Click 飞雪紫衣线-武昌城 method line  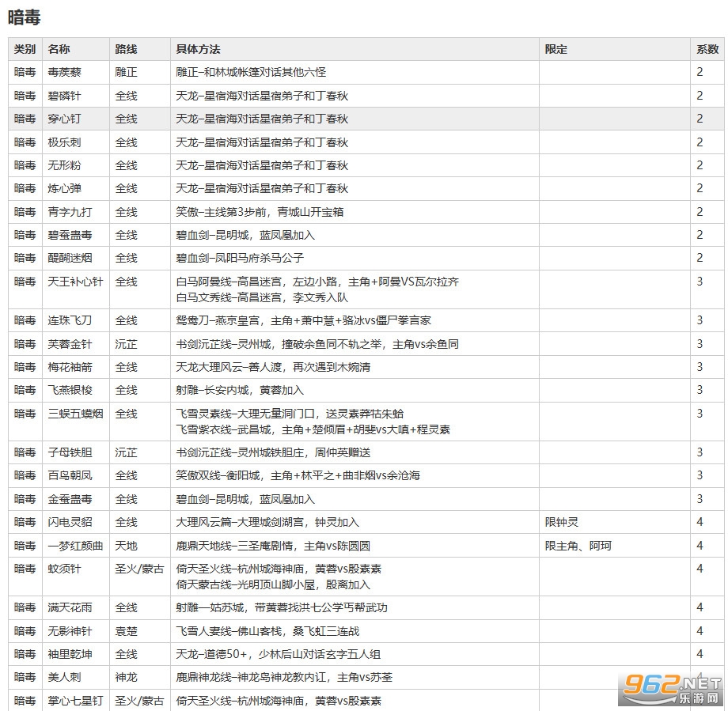(313, 429)
